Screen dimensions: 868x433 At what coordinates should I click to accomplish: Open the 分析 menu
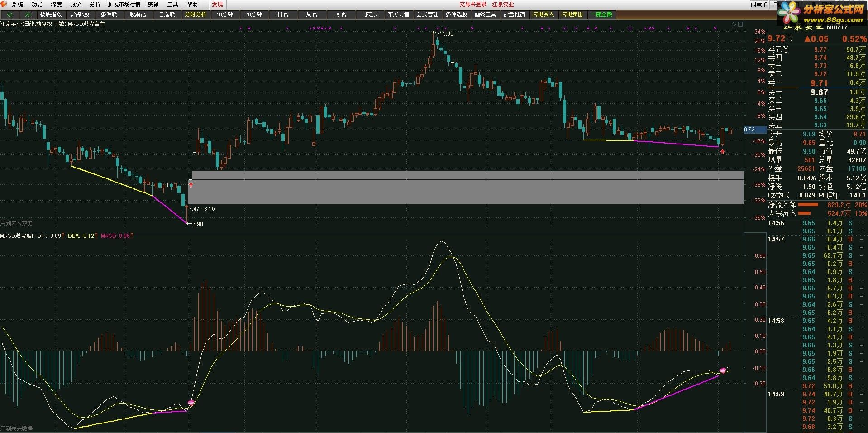pos(95,5)
